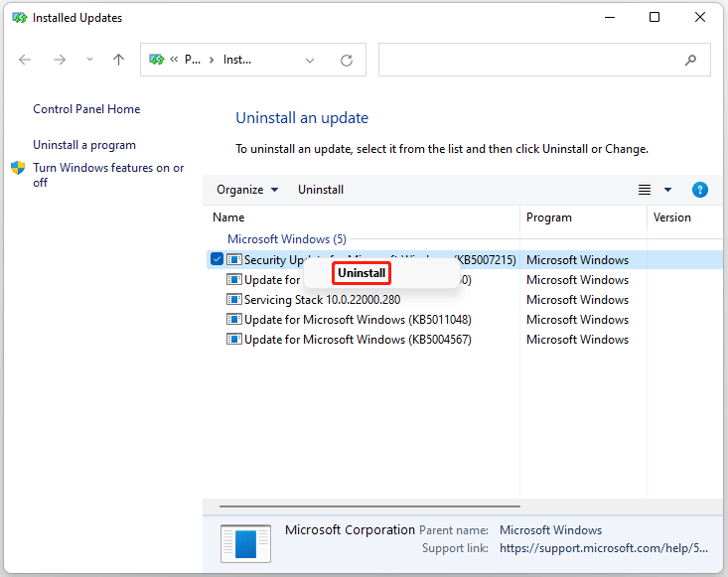The image size is (728, 577).
Task: Click the Installed Updates title bar icon
Action: [x=20, y=18]
